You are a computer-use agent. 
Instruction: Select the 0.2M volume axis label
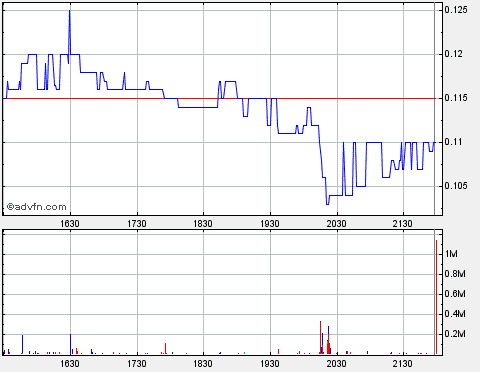pos(455,334)
